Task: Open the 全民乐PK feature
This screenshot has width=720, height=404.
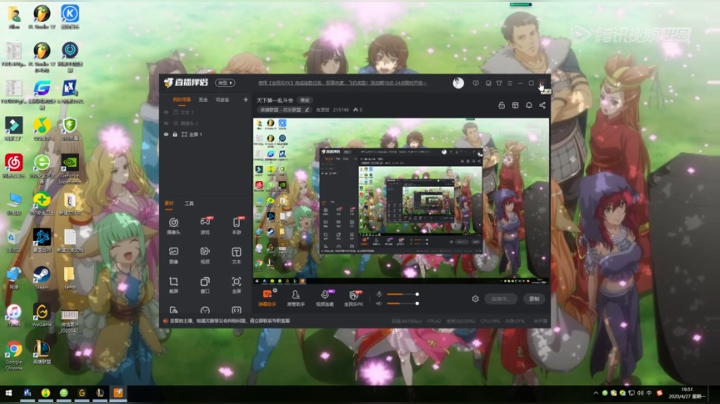Action: (354, 298)
